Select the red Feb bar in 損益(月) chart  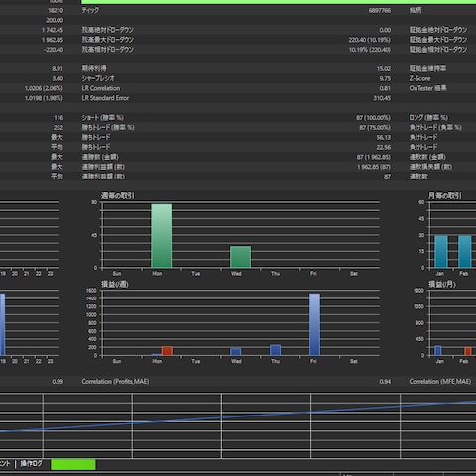(468, 351)
